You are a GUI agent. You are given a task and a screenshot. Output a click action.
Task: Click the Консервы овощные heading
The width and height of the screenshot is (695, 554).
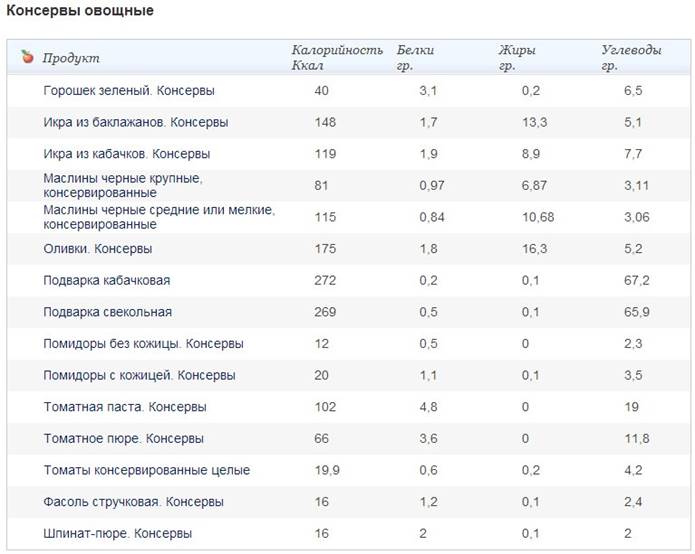click(81, 12)
